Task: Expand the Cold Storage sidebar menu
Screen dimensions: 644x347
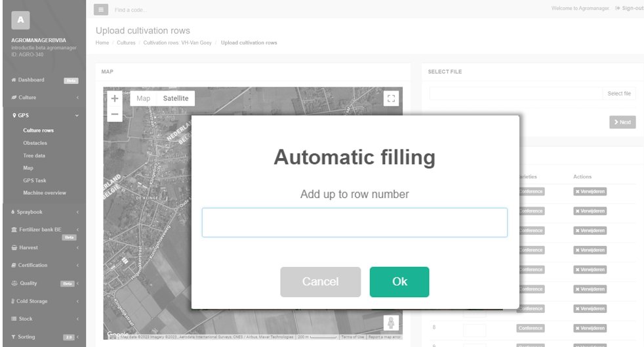Action: 45,301
